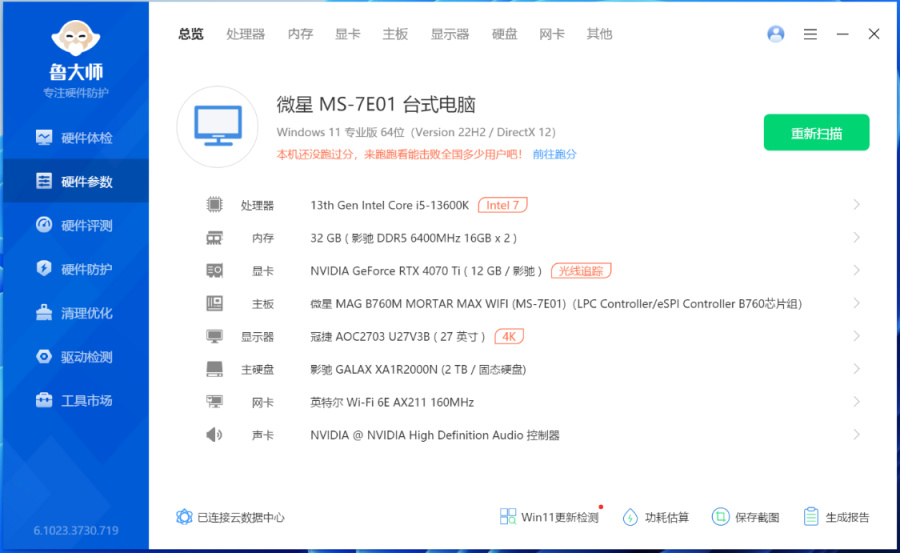Click the 生成报告 clipboard icon

810,517
